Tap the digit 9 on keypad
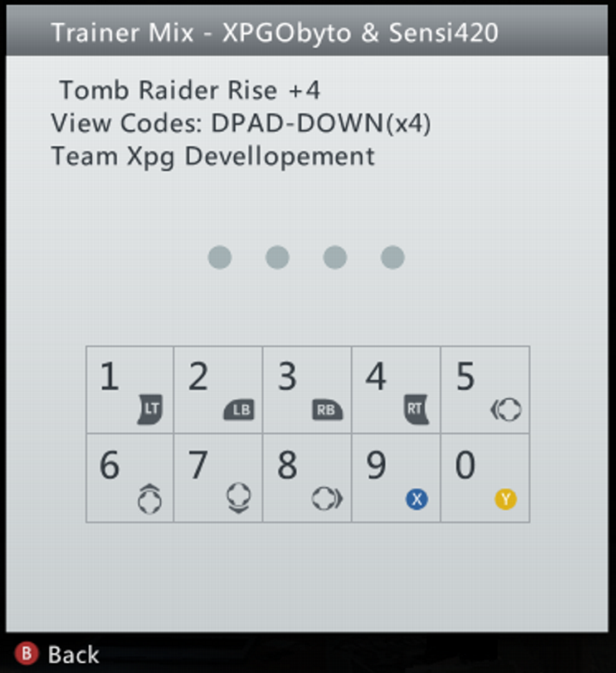This screenshot has width=616, height=673. pos(376,465)
